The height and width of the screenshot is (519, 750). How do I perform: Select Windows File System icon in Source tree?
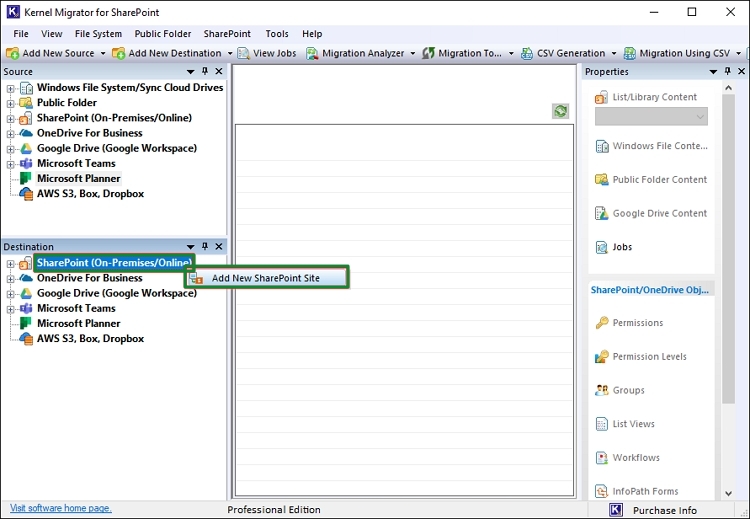[x=26, y=88]
